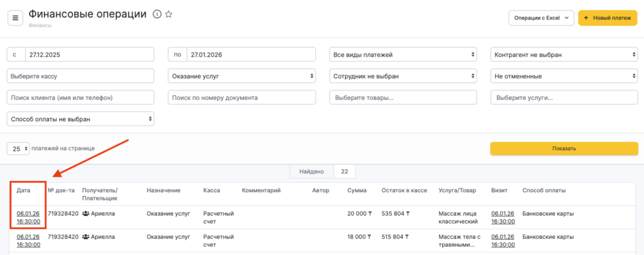Expand the Не отмененные status dropdown
The height and width of the screenshot is (255, 644).
click(564, 76)
